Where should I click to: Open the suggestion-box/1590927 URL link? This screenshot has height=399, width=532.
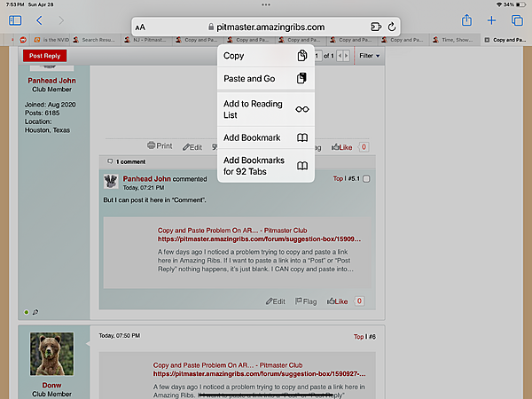coord(260,373)
